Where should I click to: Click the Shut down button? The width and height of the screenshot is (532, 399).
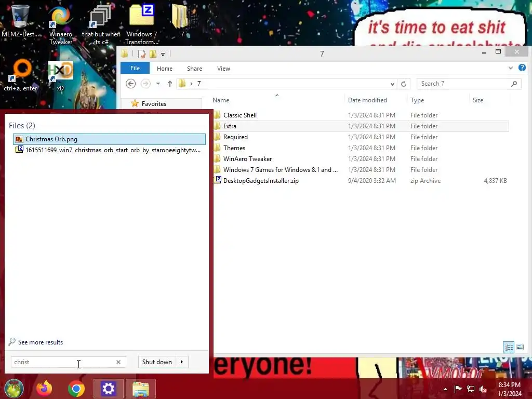[x=157, y=362]
